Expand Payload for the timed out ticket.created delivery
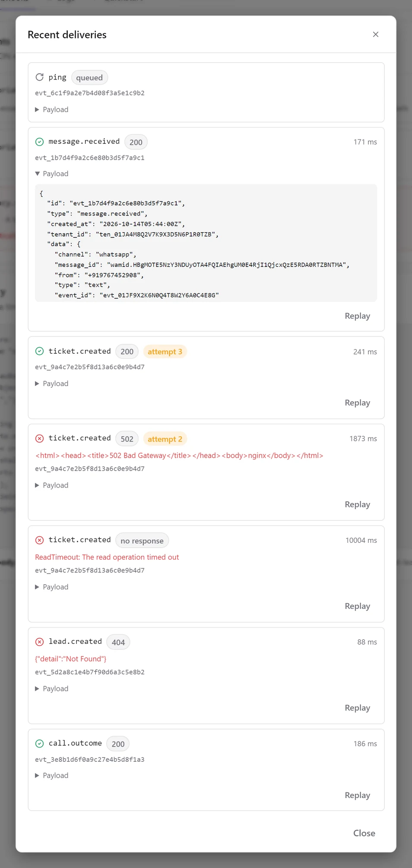412x868 pixels. point(52,587)
